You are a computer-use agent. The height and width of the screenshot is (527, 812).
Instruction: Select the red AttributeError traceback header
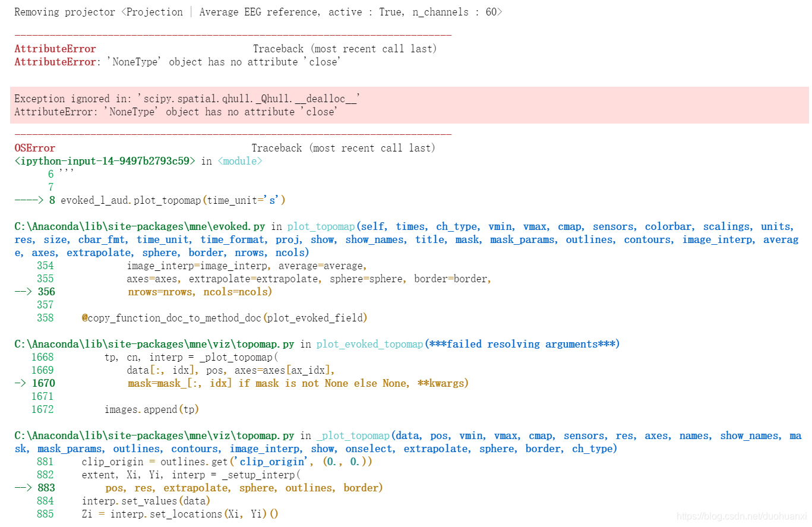[x=55, y=49]
